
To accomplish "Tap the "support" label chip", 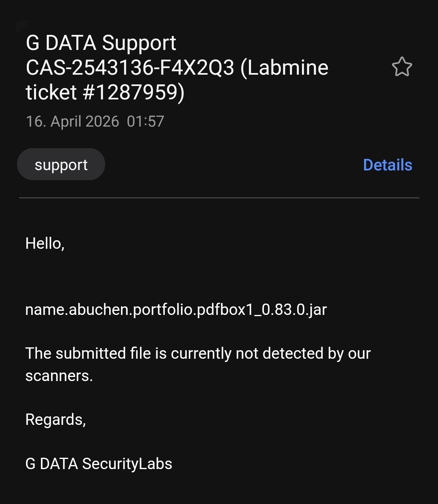I will (x=61, y=164).
